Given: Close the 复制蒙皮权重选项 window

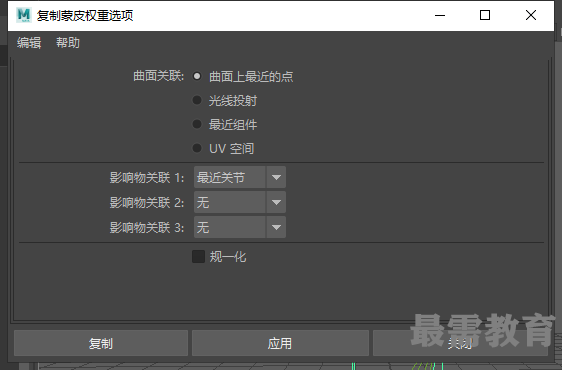Looking at the screenshot, I should click(x=531, y=15).
